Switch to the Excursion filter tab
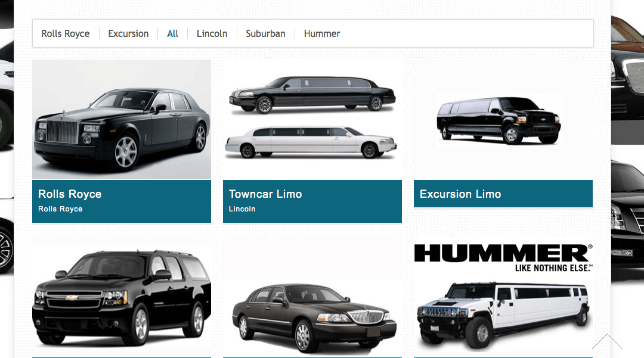 pyautogui.click(x=128, y=33)
